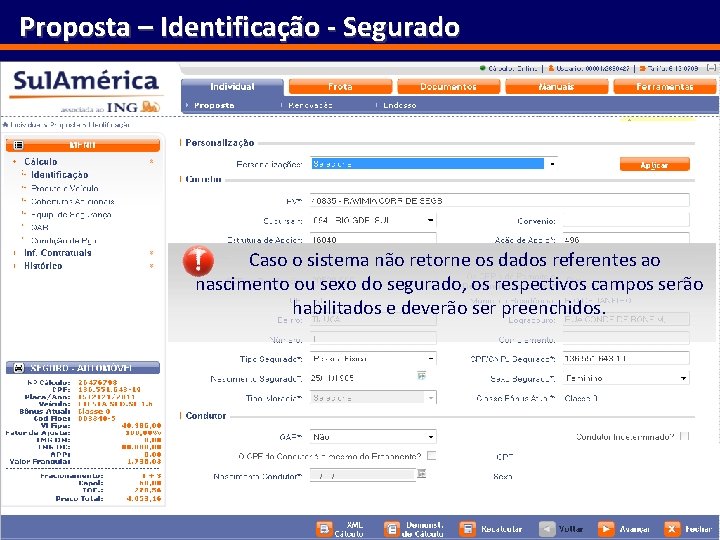The height and width of the screenshot is (540, 720).
Task: Open the Documentos tab
Action: (449, 87)
